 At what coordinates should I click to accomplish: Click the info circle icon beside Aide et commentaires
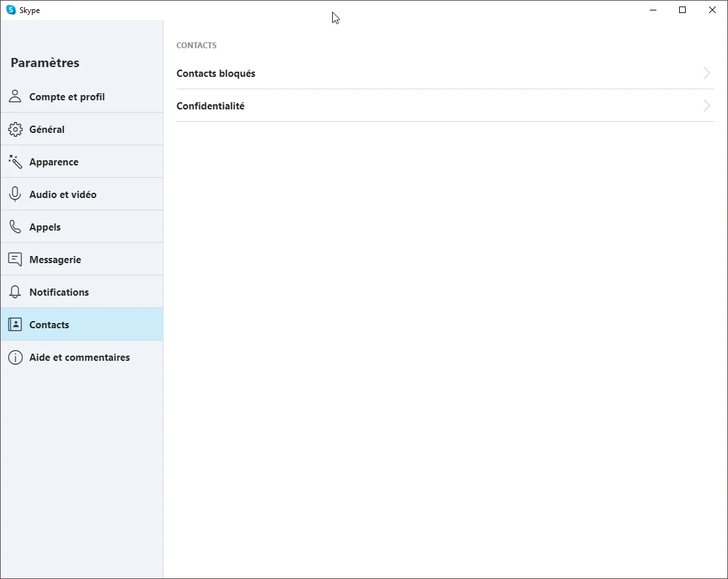tap(15, 357)
